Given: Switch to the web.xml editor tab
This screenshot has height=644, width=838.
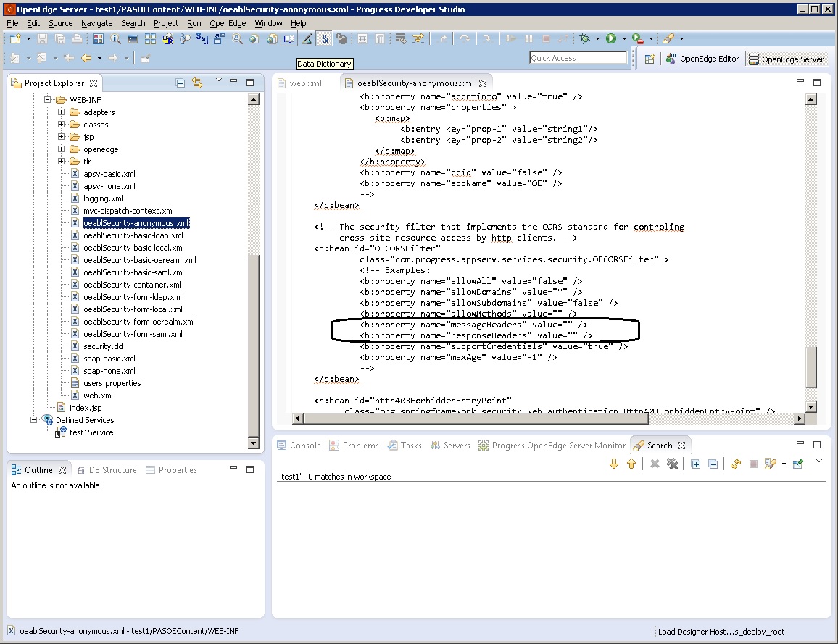Looking at the screenshot, I should 300,83.
